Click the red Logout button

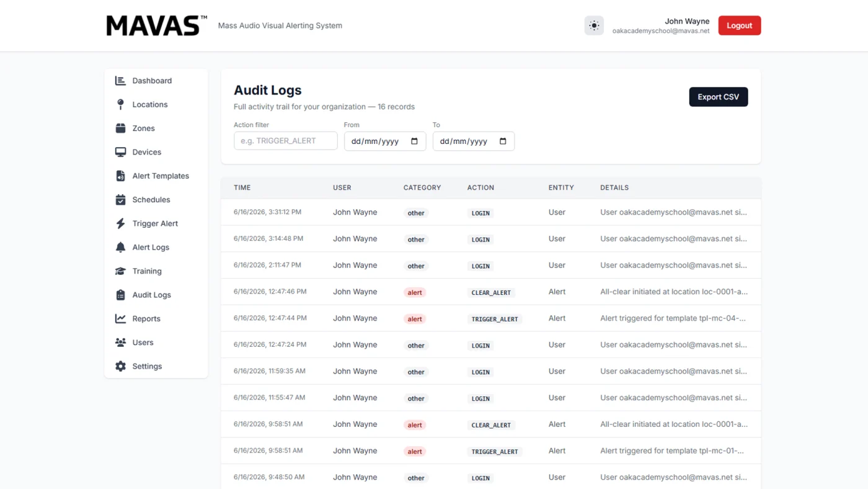coord(739,25)
